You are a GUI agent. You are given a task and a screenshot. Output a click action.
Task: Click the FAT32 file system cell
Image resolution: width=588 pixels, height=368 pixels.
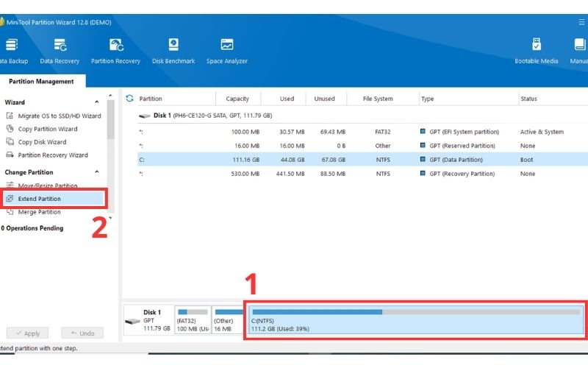pyautogui.click(x=382, y=132)
